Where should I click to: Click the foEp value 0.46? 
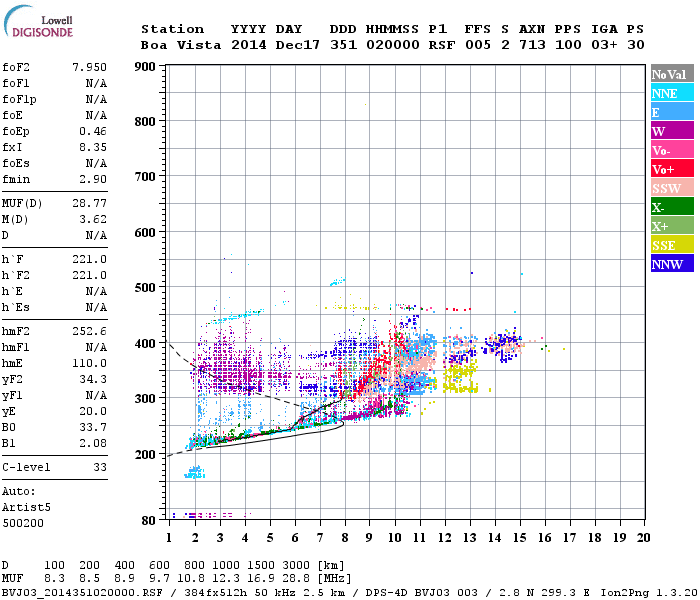pos(93,131)
